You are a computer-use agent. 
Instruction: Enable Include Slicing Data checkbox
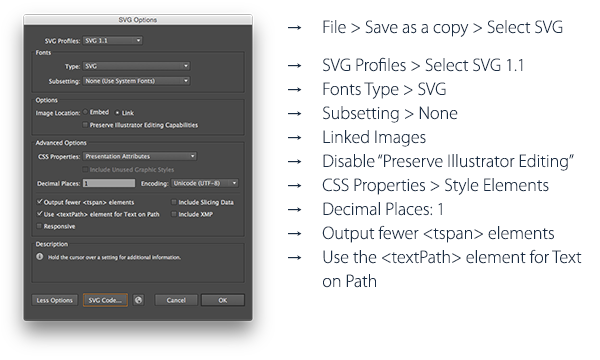coord(174,202)
